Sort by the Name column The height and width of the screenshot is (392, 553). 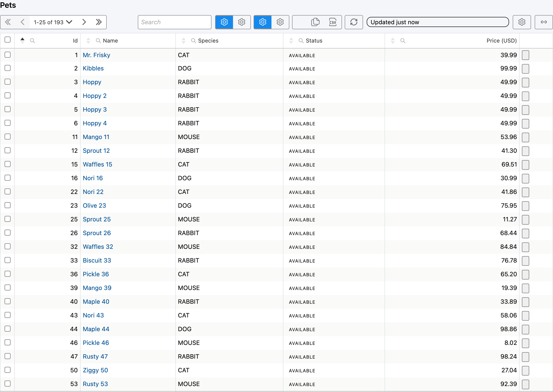pos(88,41)
